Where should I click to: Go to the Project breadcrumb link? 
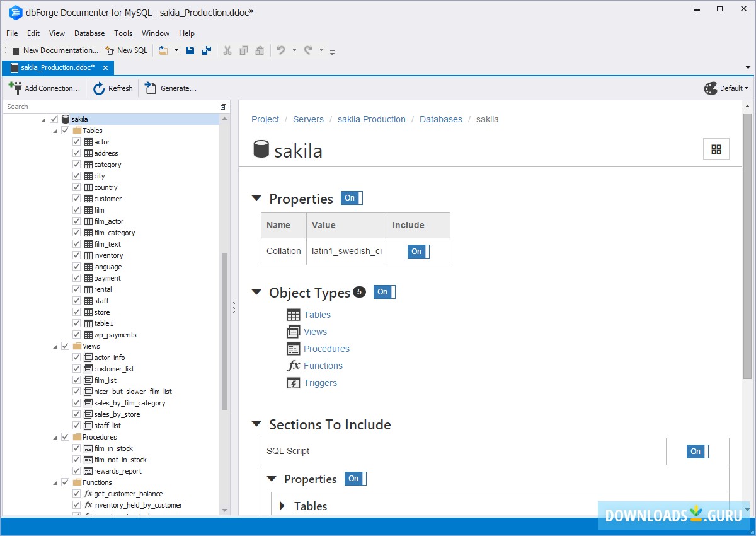tap(265, 119)
